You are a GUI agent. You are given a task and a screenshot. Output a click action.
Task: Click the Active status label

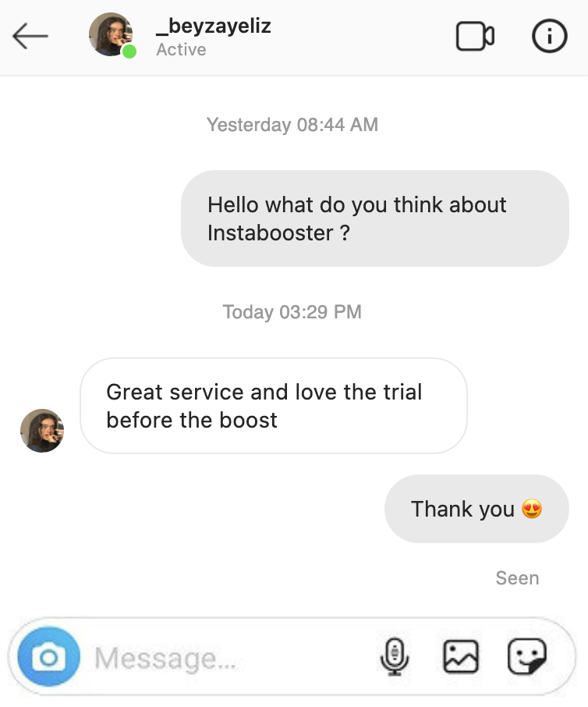(x=181, y=50)
